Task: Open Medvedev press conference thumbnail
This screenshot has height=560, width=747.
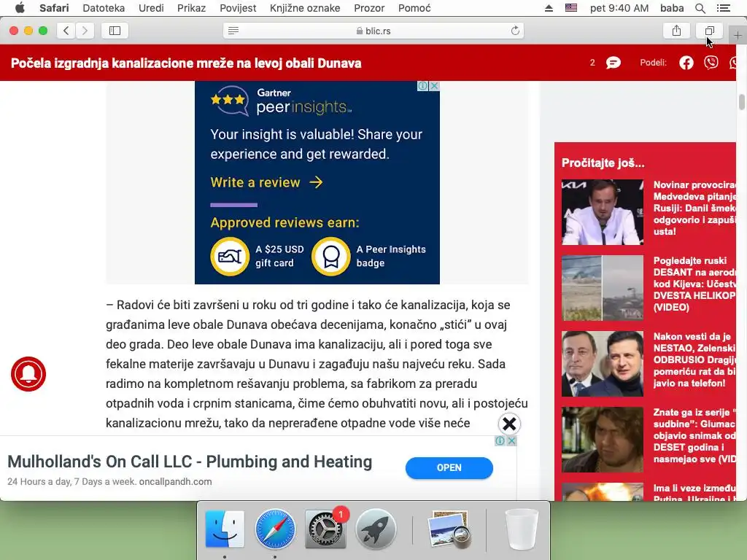Action: pyautogui.click(x=602, y=212)
